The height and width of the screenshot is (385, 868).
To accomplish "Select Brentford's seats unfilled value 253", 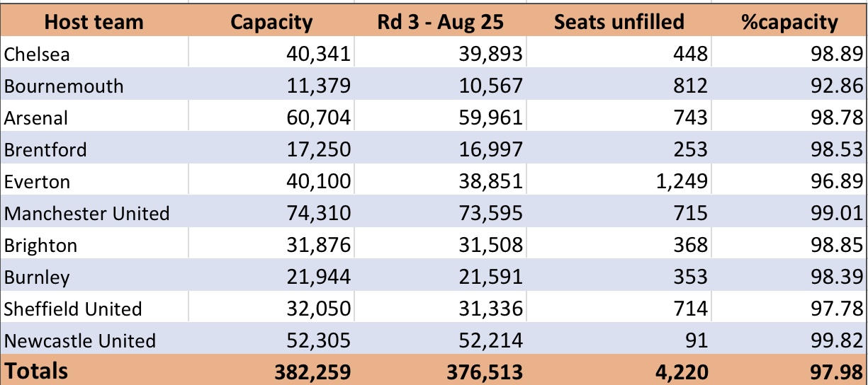I will [619, 150].
